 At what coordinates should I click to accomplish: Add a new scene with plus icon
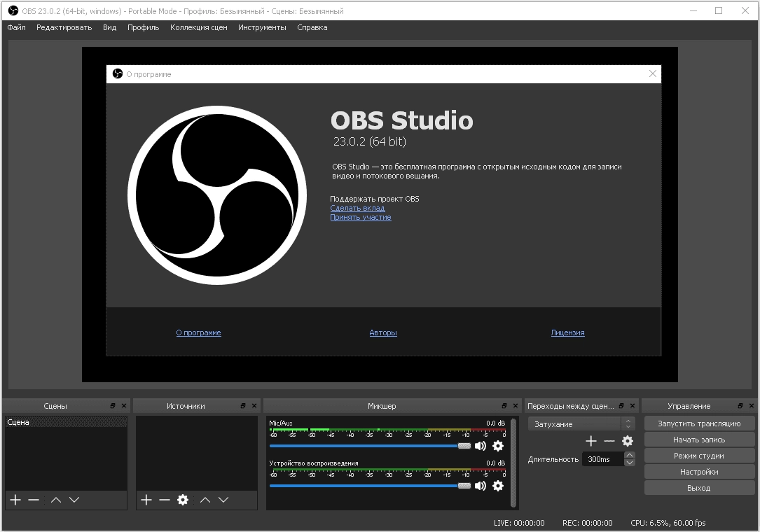15,500
